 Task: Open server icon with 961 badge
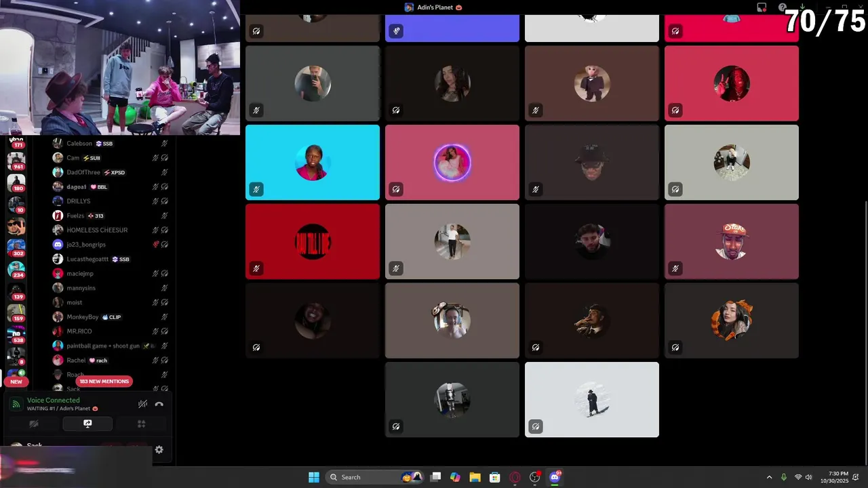tap(16, 161)
